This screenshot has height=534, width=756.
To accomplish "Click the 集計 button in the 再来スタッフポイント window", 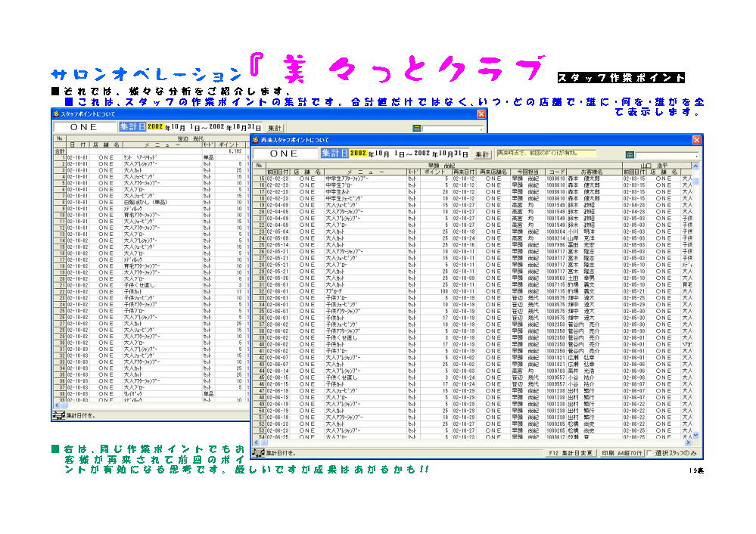I will pyautogui.click(x=482, y=154).
